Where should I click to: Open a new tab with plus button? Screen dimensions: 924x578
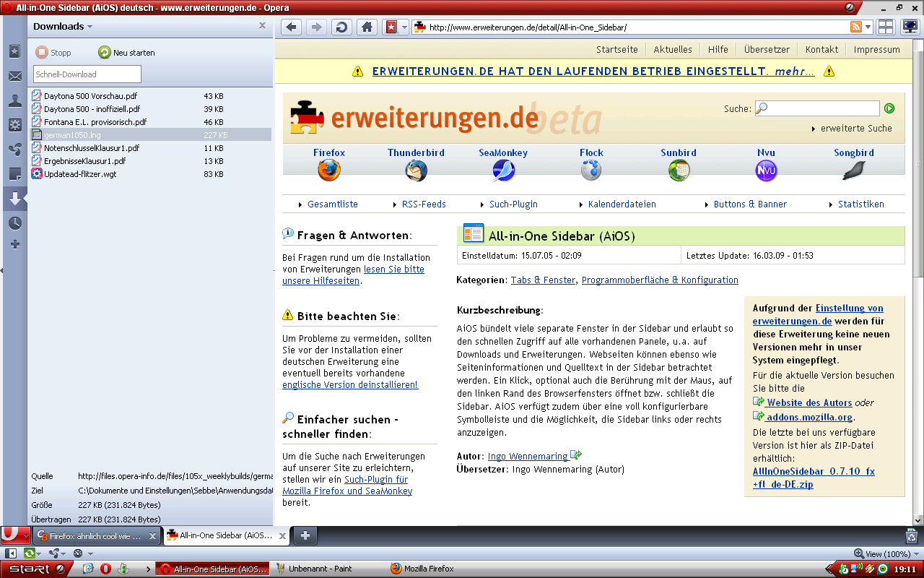(305, 536)
